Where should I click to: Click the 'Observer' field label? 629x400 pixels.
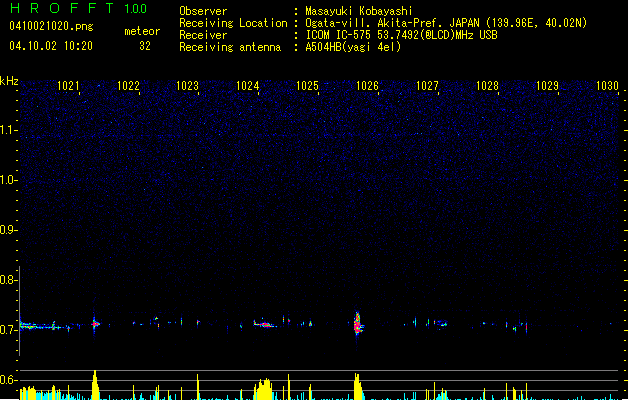pos(203,11)
